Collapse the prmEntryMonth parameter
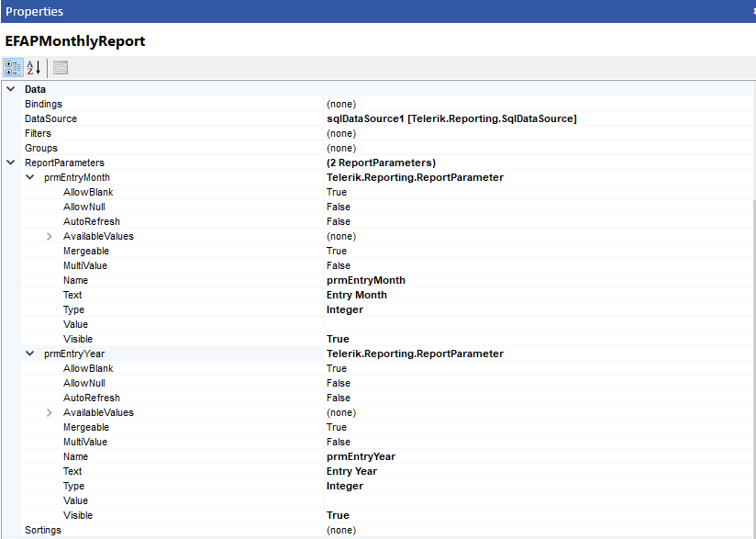The height and width of the screenshot is (539, 756). (x=30, y=177)
